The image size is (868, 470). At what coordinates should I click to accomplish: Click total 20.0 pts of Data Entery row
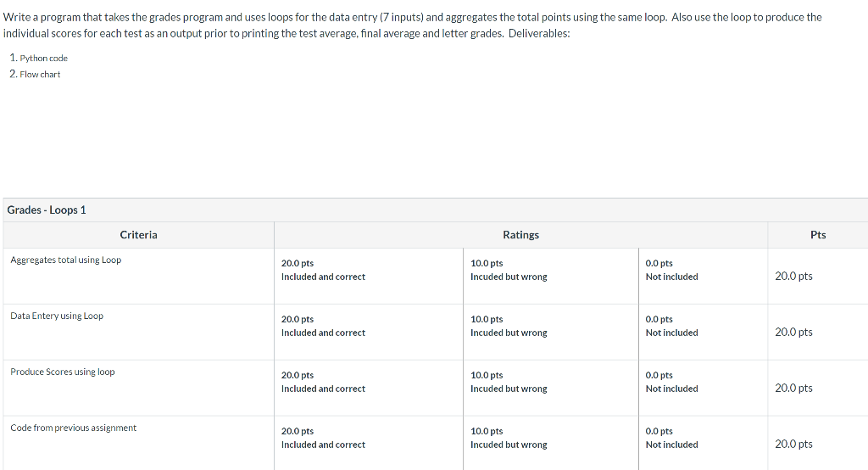coord(793,332)
